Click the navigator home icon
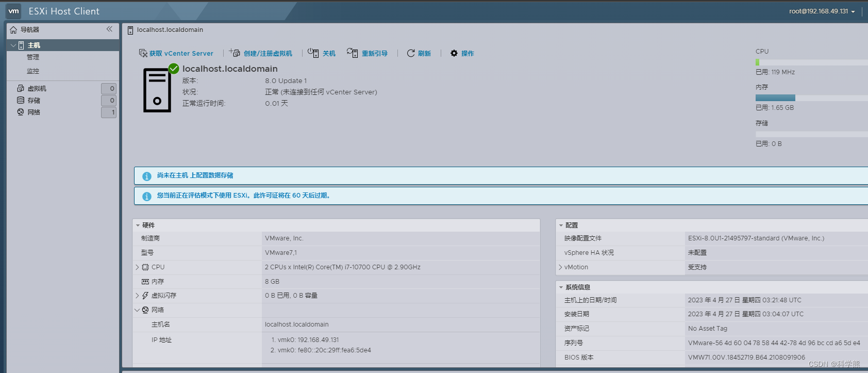Image resolution: width=868 pixels, height=373 pixels. [x=13, y=30]
